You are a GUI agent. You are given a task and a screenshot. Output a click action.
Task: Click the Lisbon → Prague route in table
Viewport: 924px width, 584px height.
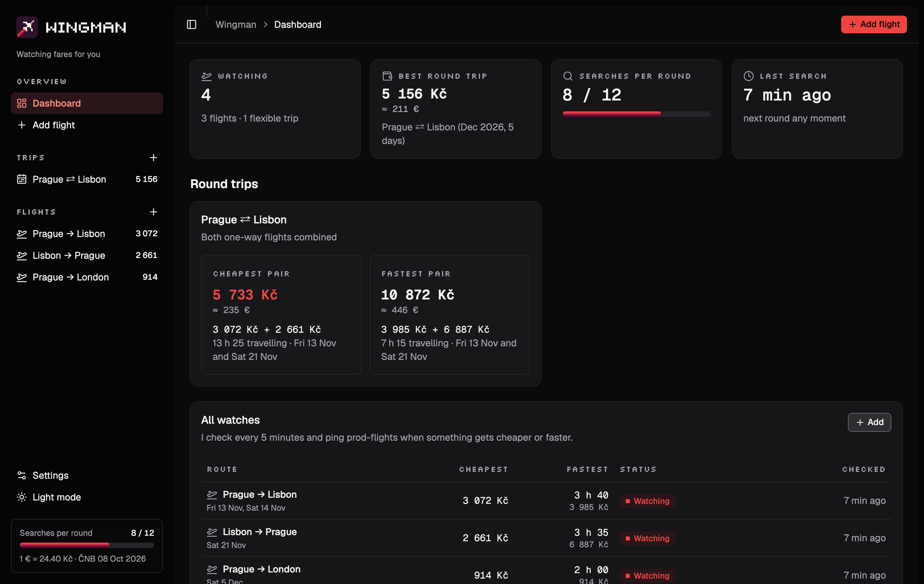(x=260, y=532)
